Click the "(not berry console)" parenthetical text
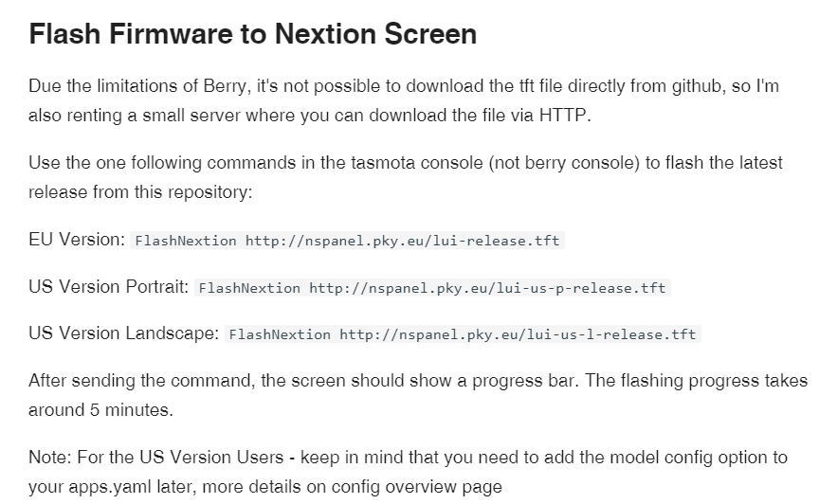 click(550, 162)
